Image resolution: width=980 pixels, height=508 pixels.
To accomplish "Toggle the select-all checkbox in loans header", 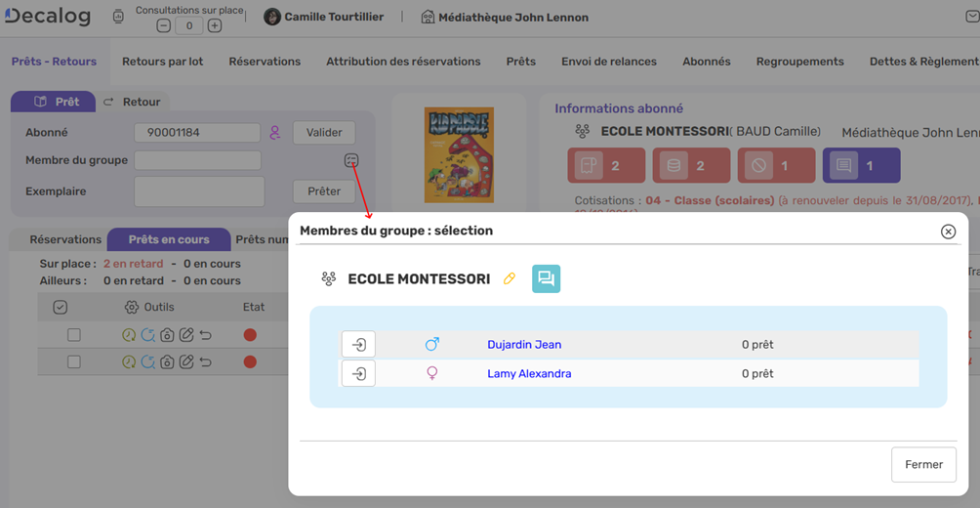I will click(61, 307).
